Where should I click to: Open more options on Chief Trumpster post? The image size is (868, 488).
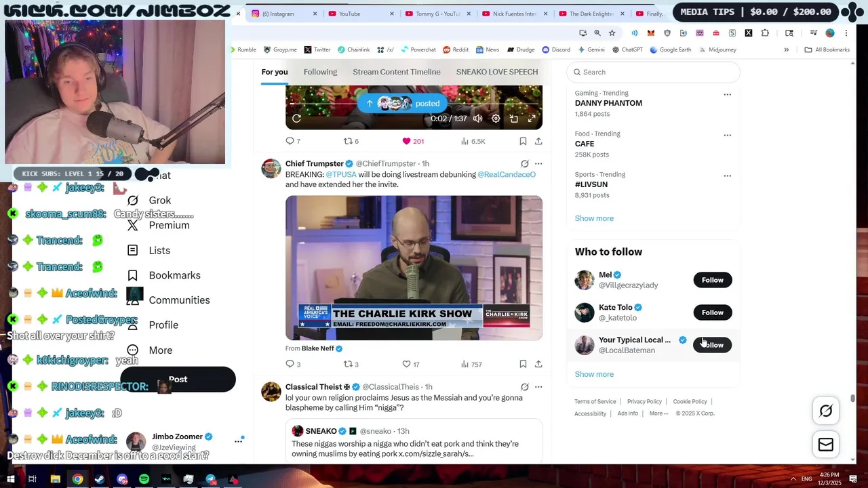coord(538,164)
